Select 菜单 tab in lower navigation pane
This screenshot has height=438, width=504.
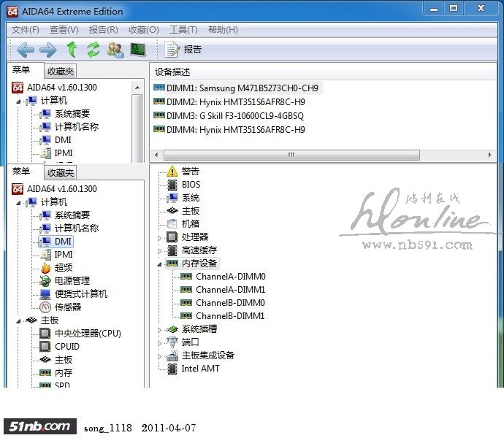click(21, 172)
